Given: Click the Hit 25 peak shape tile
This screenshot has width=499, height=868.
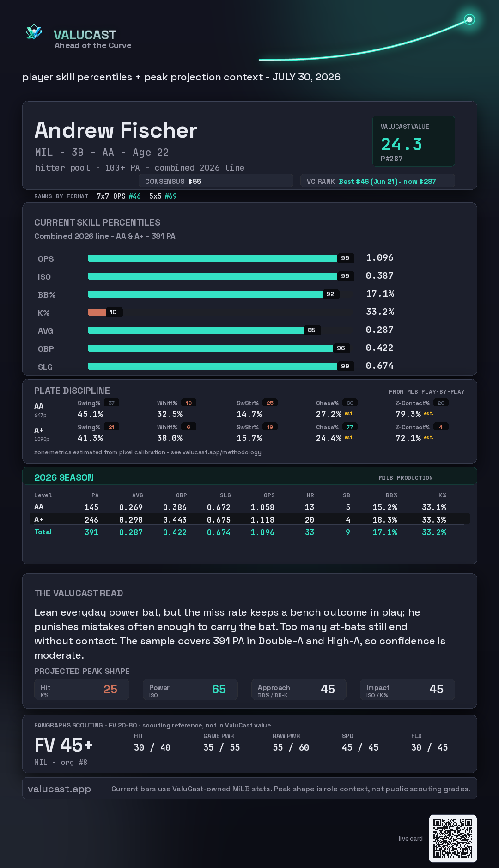Looking at the screenshot, I should pyautogui.click(x=82, y=689).
